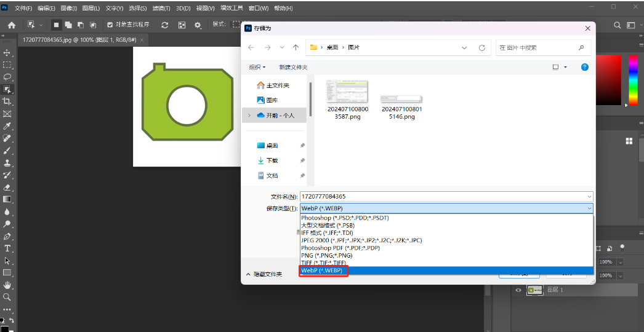The image size is (644, 332).
Task: Choose WebP (*.WEBP) from the format list
Action: tap(323, 271)
